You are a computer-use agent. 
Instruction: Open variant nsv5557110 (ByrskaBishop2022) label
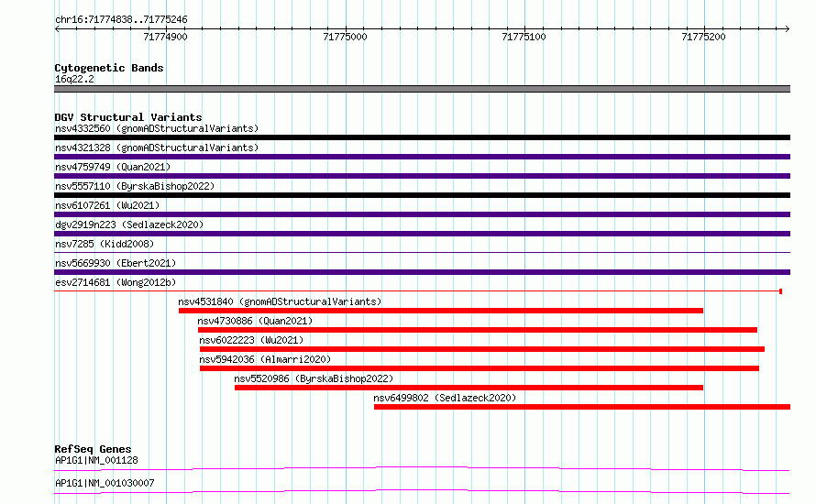tap(135, 186)
